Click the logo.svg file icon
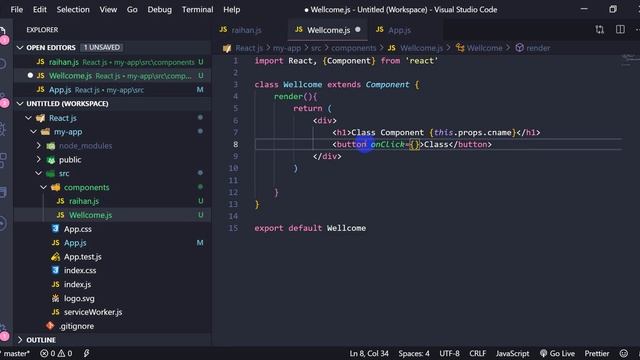640x360 pixels. 56,298
